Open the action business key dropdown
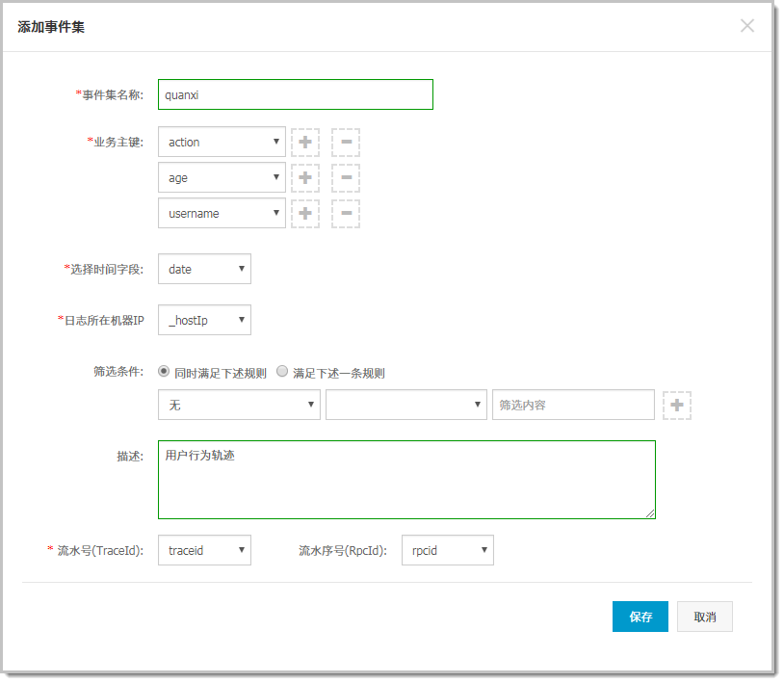Screen dimensions: 784x683 222,142
